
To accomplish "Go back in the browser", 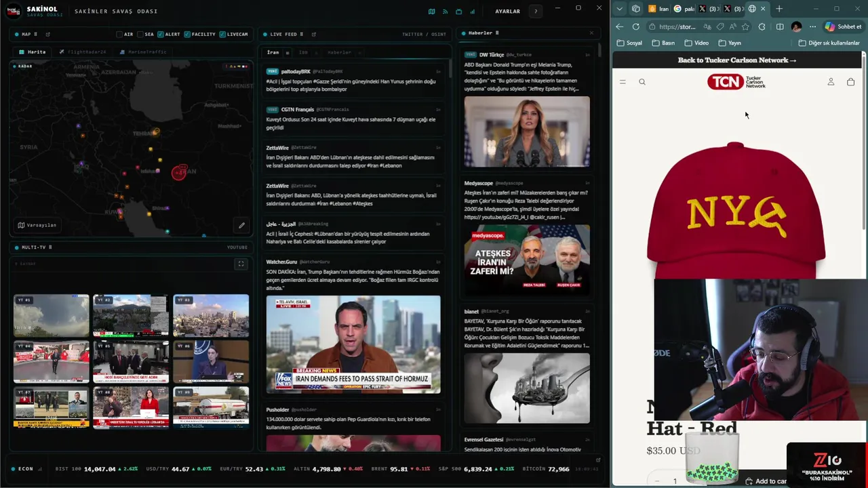I will (x=620, y=26).
